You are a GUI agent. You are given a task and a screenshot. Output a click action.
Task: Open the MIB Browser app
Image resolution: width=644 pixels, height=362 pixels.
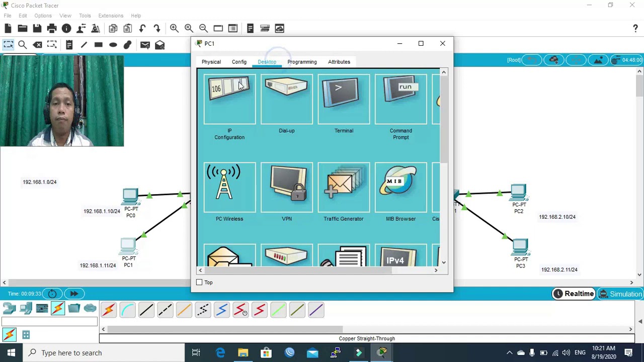[400, 192]
